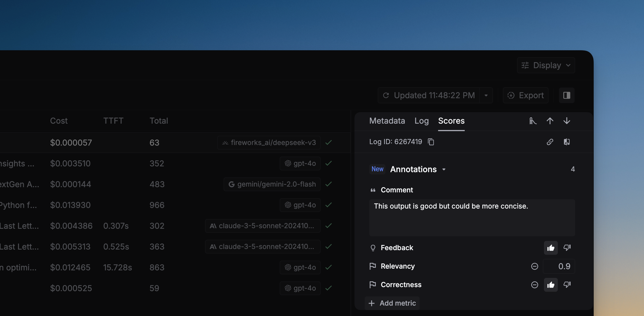Screen dimensions: 644x316
Task: Click the quote icon beside Comment
Action: tap(373, 190)
